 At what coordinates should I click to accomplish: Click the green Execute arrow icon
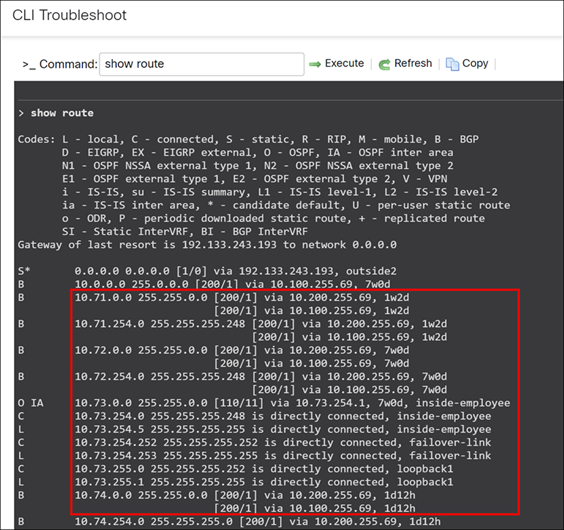pyautogui.click(x=315, y=64)
